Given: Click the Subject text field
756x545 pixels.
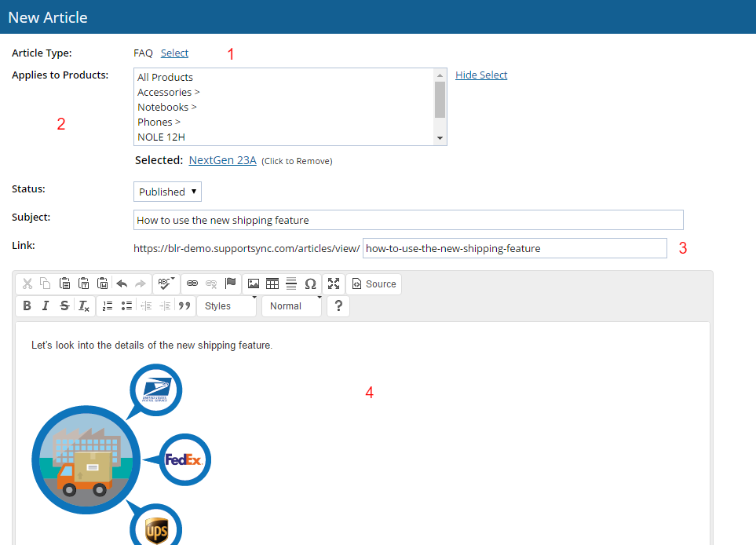Looking at the screenshot, I should point(408,220).
